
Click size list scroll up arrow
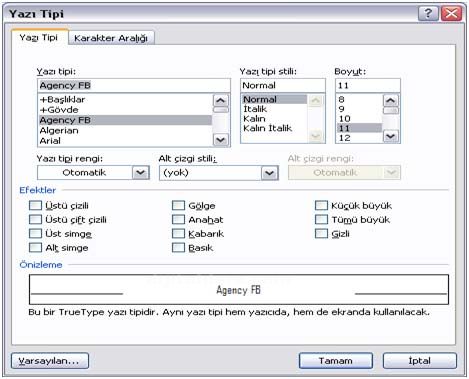[391, 100]
